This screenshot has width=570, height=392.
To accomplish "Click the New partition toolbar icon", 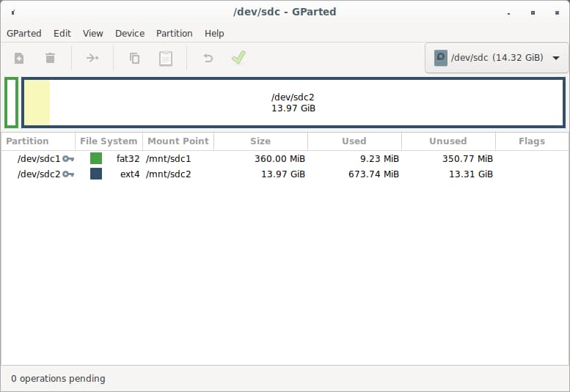I will pos(19,58).
